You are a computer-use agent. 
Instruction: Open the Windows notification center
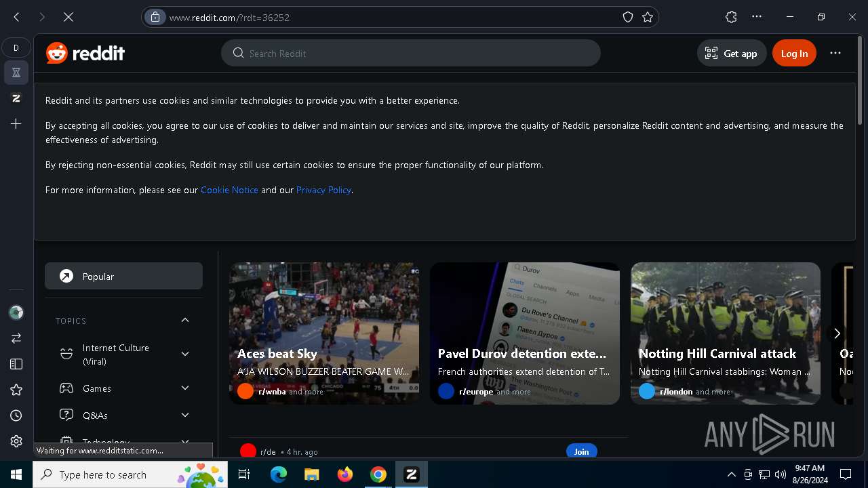pos(846,474)
